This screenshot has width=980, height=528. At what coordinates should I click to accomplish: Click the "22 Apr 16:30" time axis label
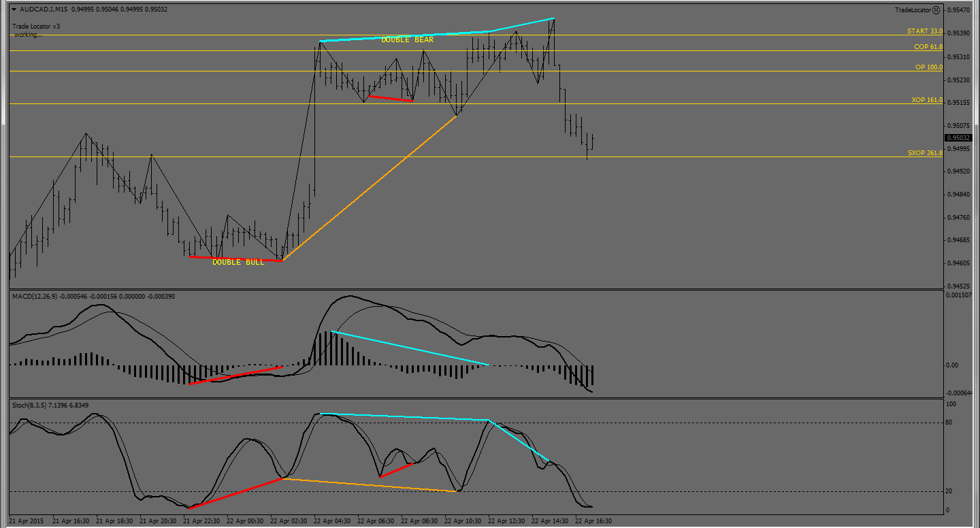(593, 521)
